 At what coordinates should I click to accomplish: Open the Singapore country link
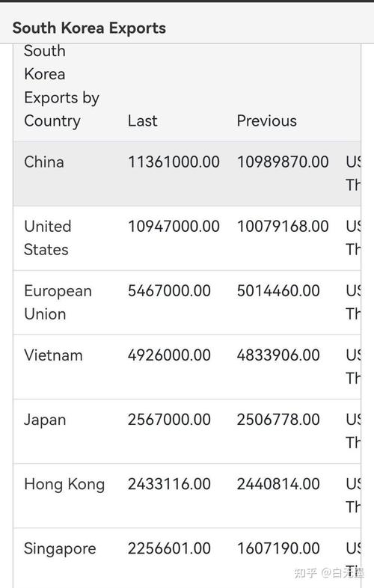pyautogui.click(x=60, y=548)
